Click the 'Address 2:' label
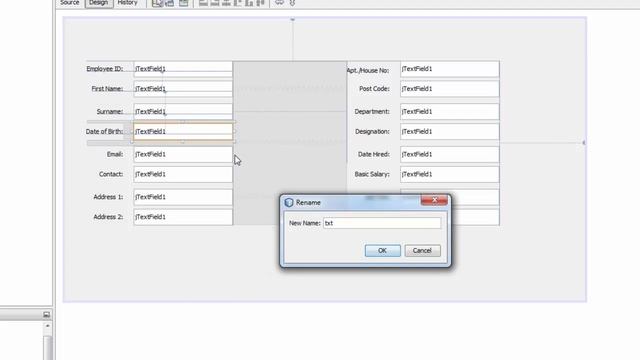 [108, 217]
